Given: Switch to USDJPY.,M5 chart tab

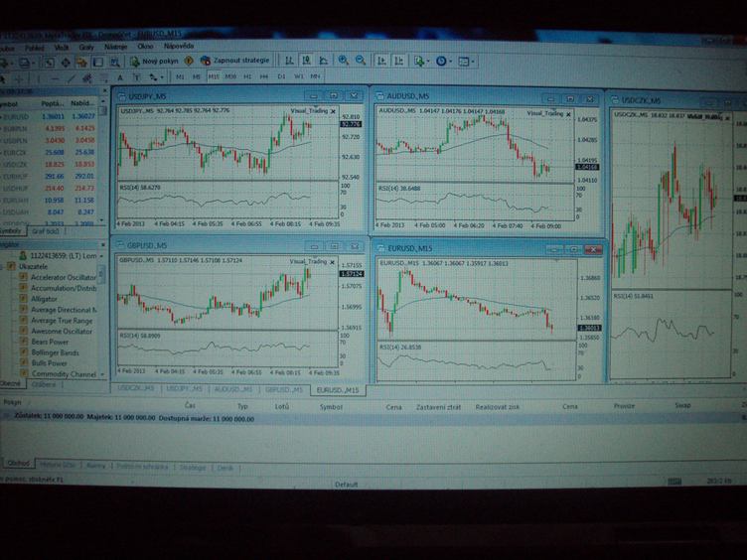Looking at the screenshot, I should pyautogui.click(x=185, y=389).
